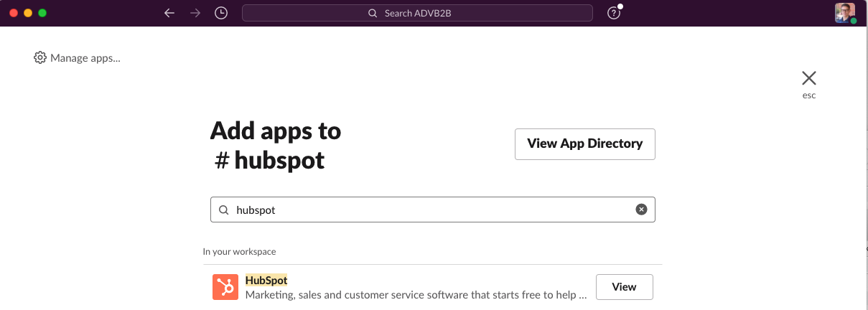
Task: Go back using the left arrow
Action: [169, 13]
